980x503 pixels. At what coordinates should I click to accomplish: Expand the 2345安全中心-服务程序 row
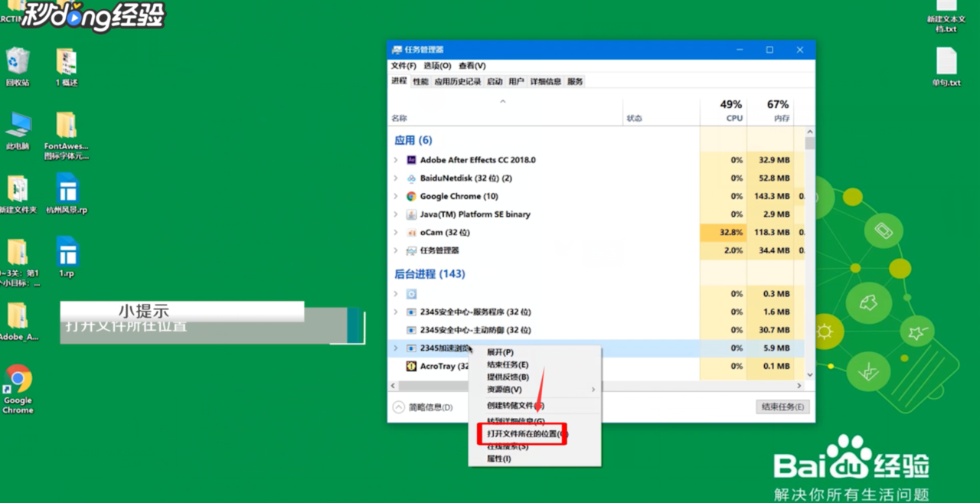pyautogui.click(x=396, y=312)
